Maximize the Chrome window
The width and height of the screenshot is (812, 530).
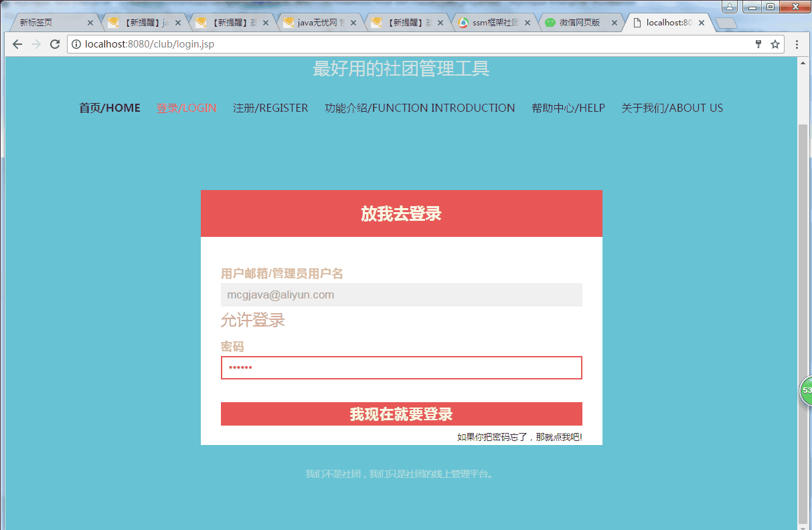[771, 7]
